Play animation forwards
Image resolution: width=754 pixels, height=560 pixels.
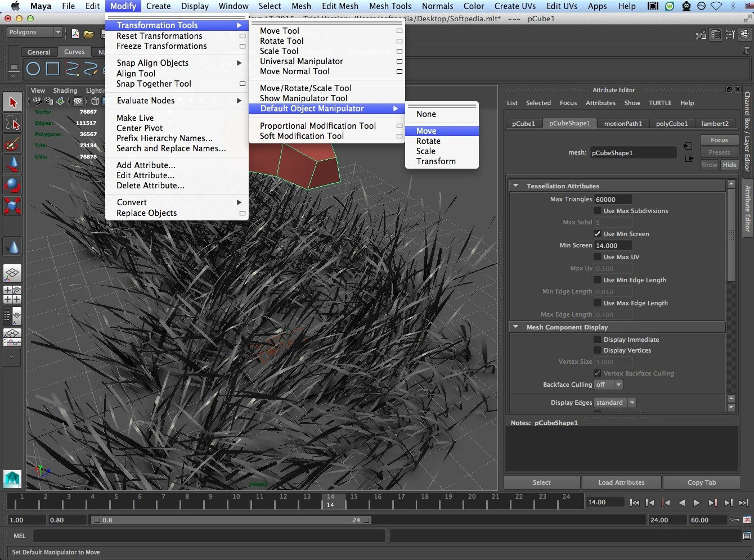tap(697, 503)
